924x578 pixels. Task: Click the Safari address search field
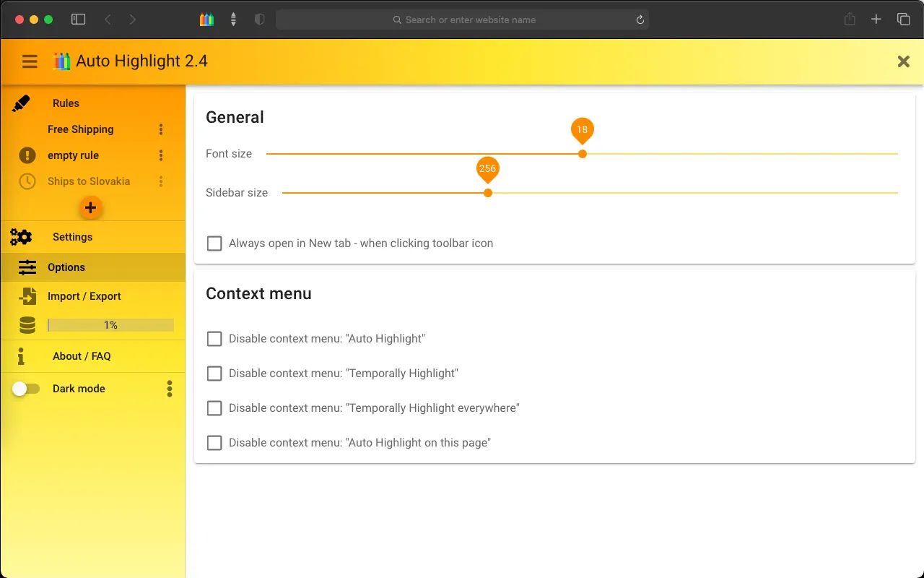pyautogui.click(x=462, y=20)
